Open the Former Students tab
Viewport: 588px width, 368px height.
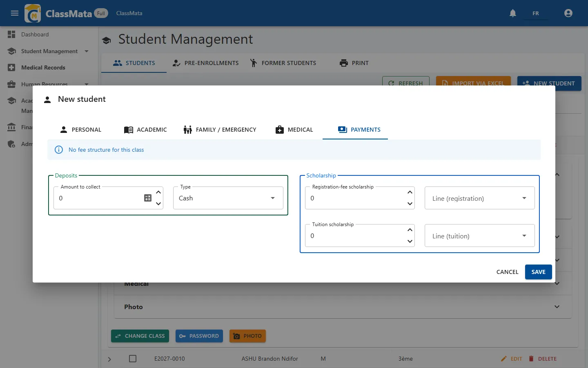click(x=283, y=63)
